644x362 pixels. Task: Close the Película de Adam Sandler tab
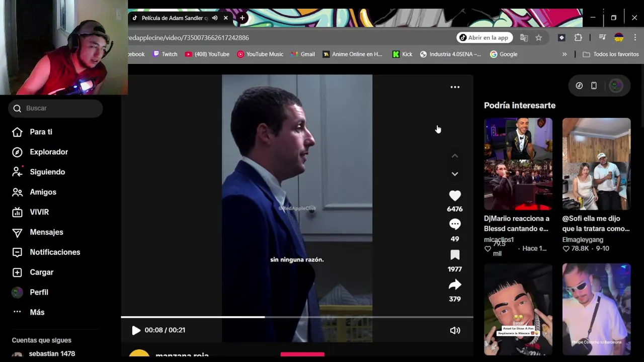click(x=225, y=18)
